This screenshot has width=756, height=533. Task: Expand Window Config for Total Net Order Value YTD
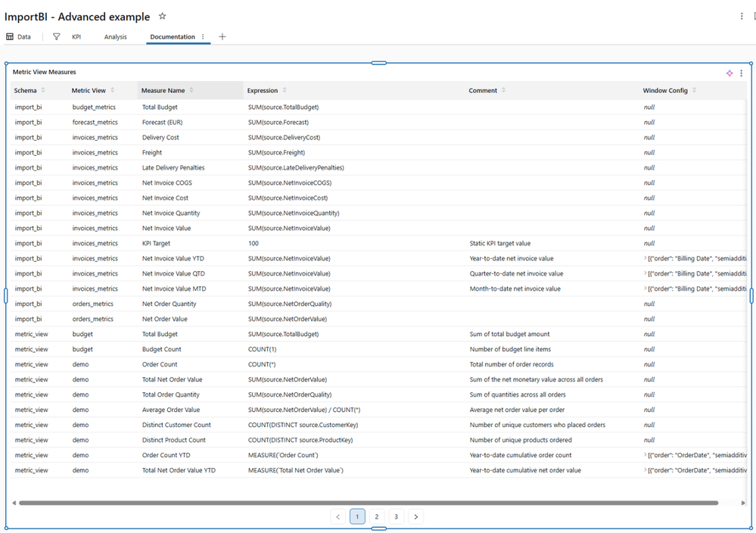click(645, 470)
